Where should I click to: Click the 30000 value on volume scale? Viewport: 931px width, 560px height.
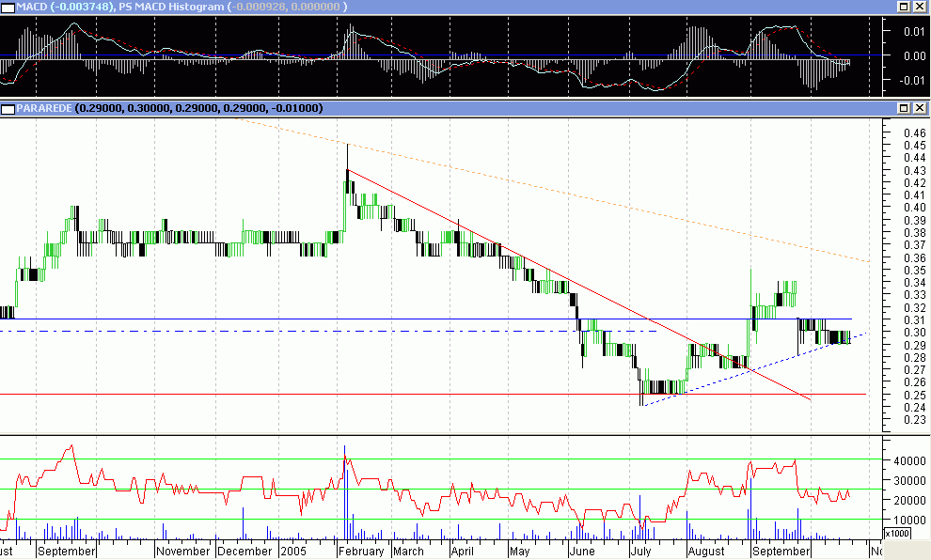pyautogui.click(x=909, y=480)
